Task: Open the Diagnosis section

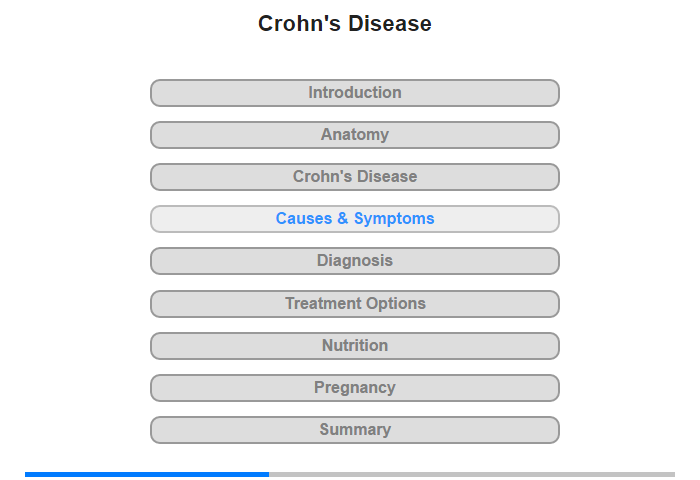Action: tap(355, 261)
